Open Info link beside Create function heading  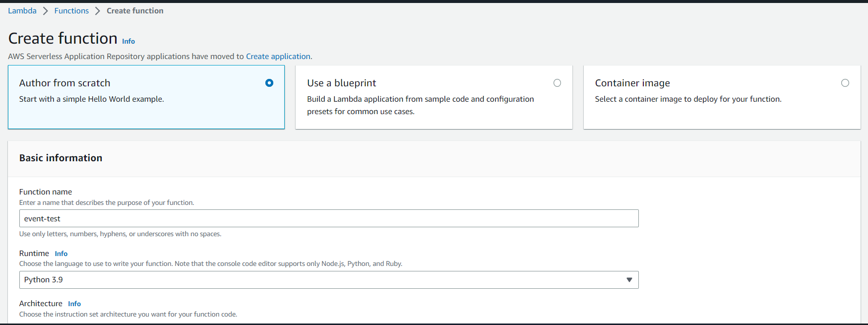[128, 41]
